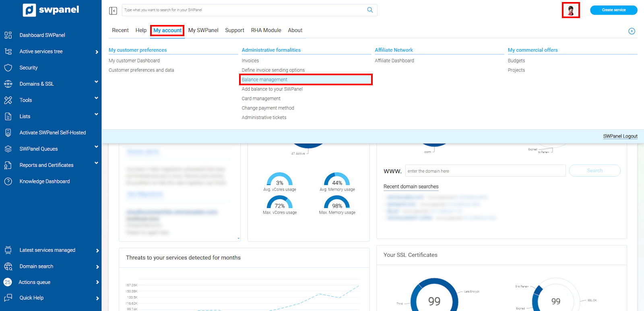Click the SWPanel search input field
This screenshot has width=644, height=311.
[250, 10]
